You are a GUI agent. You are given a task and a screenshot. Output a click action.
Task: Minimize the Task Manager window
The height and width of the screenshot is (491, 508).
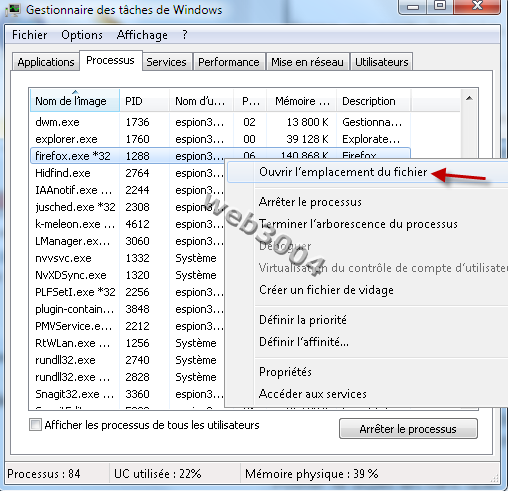pyautogui.click(x=413, y=7)
